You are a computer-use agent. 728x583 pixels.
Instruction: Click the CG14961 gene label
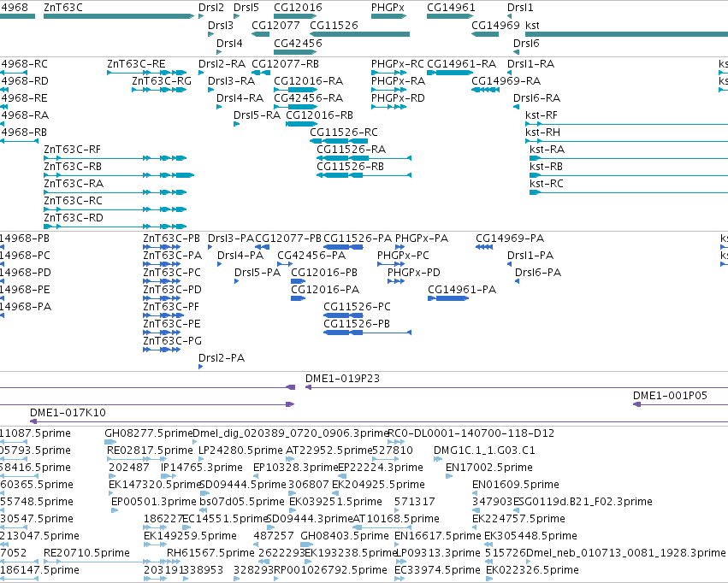coord(451,8)
